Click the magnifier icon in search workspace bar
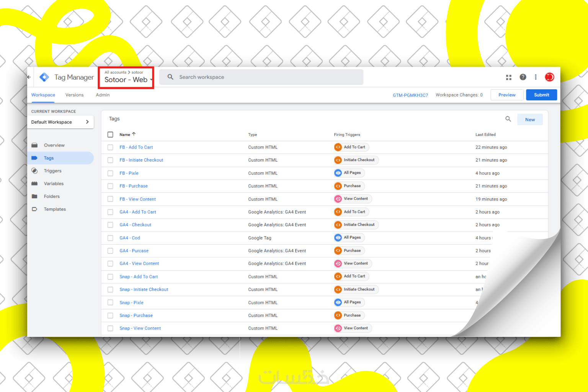Image resolution: width=588 pixels, height=392 pixels. pos(170,77)
